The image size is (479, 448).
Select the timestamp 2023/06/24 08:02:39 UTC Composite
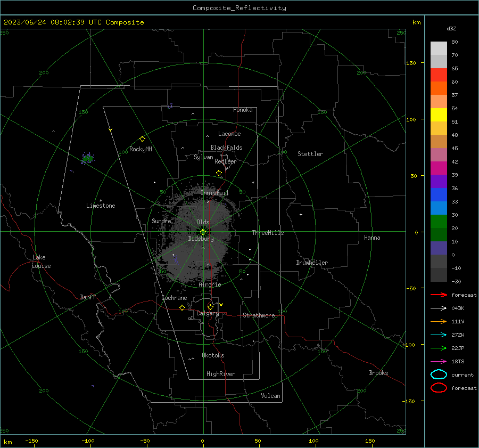click(73, 22)
